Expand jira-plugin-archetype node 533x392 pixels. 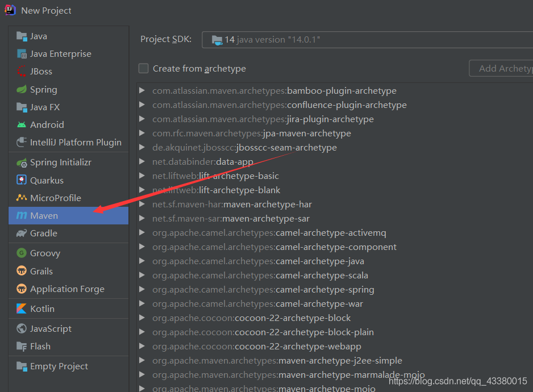tap(142, 119)
